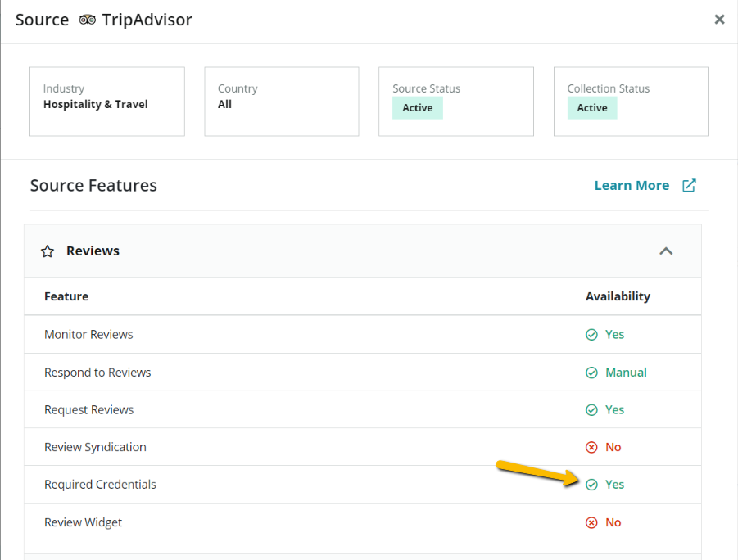The image size is (738, 560).
Task: Click the Review Widget unavailable icon
Action: point(591,523)
